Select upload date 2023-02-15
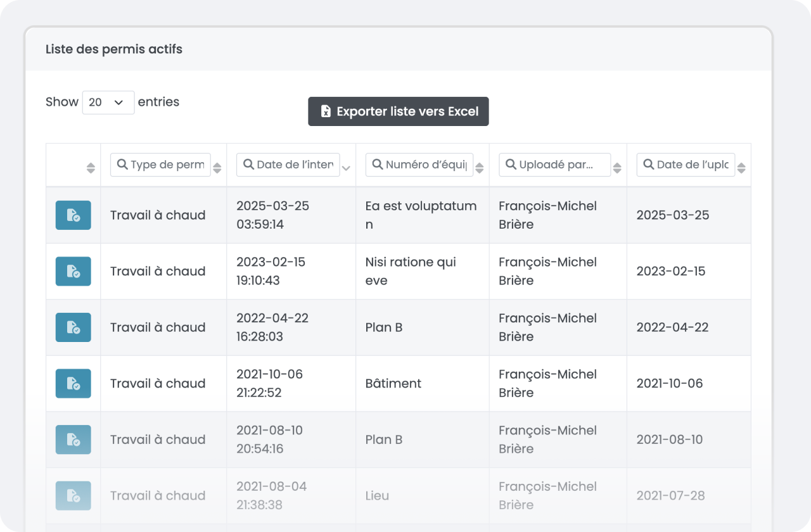This screenshot has height=532, width=811. (671, 271)
